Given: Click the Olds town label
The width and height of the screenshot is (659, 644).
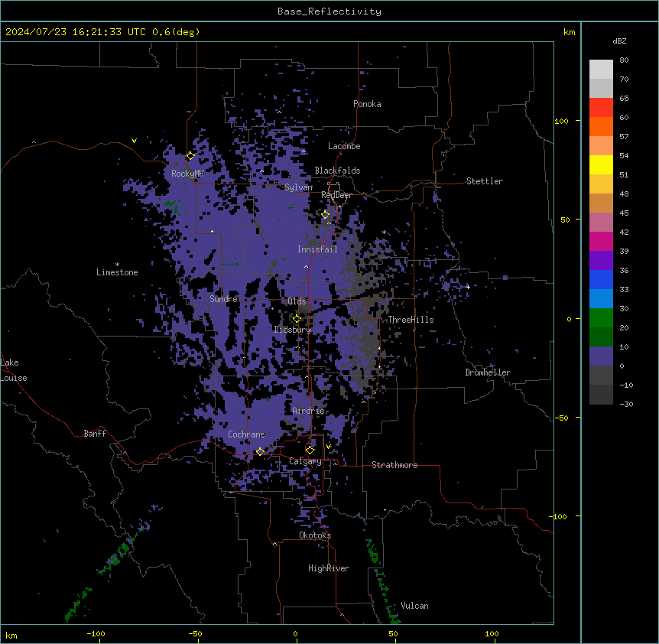Looking at the screenshot, I should (297, 301).
